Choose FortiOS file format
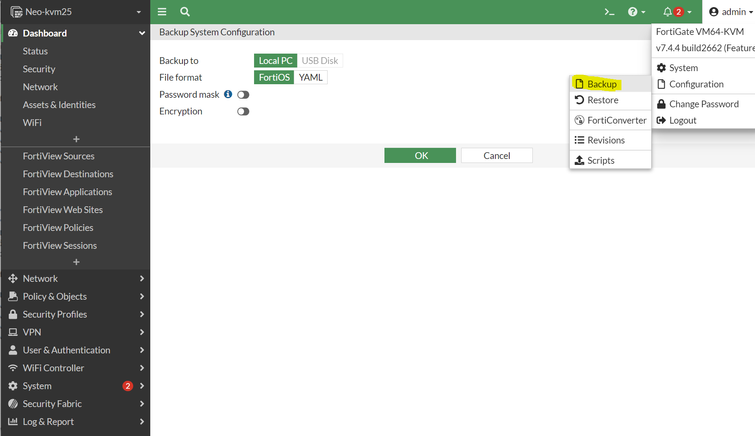 coord(274,78)
